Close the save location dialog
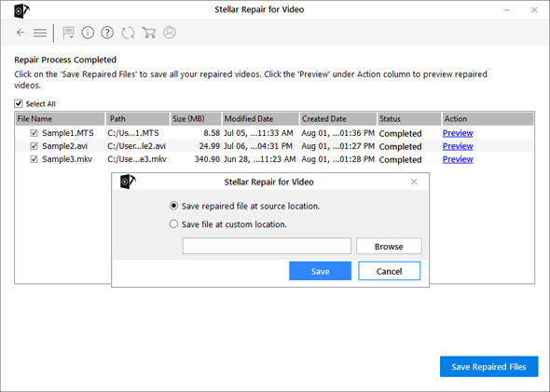The height and width of the screenshot is (392, 550). (x=414, y=182)
